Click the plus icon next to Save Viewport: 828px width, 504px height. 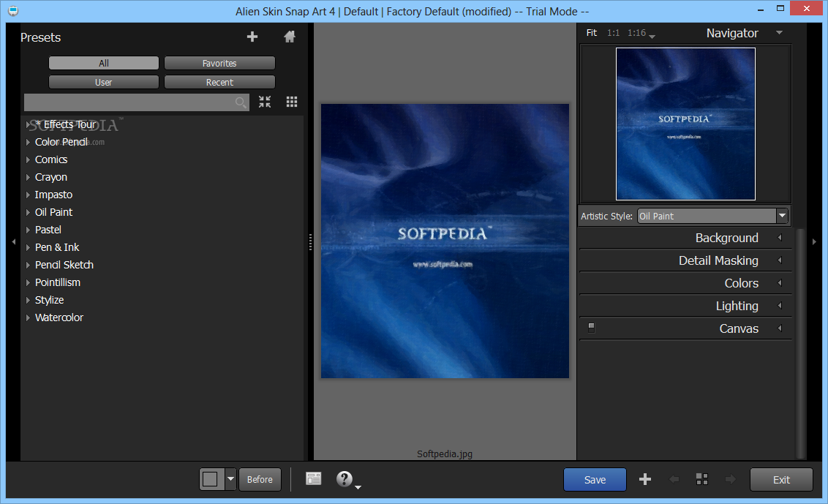click(x=644, y=479)
